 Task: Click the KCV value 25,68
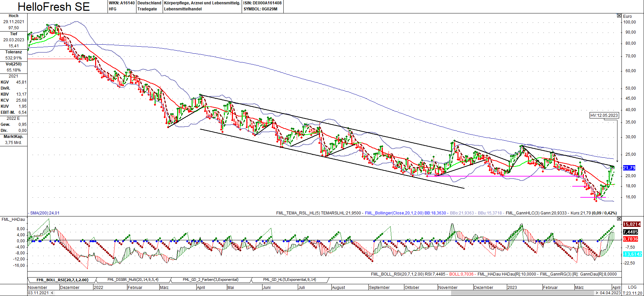tap(21, 100)
